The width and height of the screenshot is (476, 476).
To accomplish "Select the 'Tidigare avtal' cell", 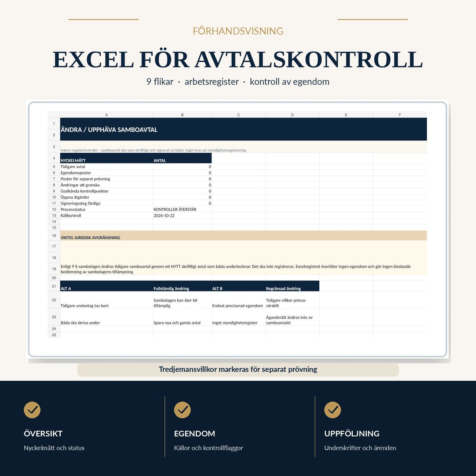I will tap(106, 167).
